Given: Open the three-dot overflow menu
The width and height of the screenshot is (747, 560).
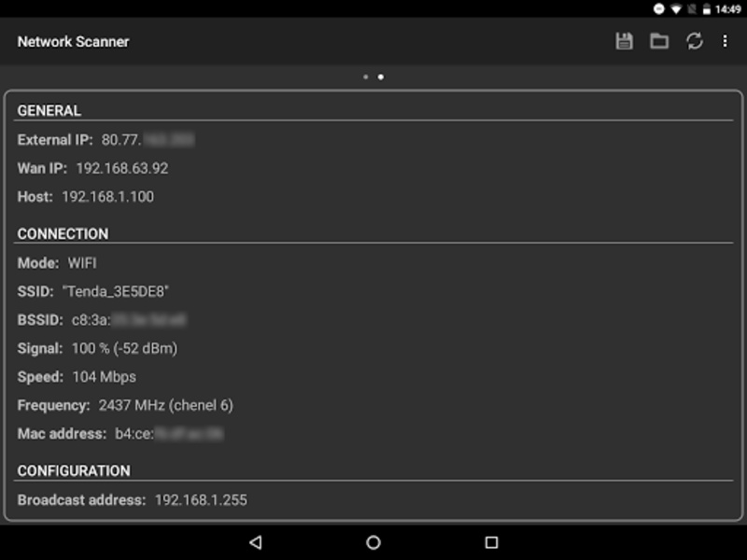Looking at the screenshot, I should [x=725, y=41].
